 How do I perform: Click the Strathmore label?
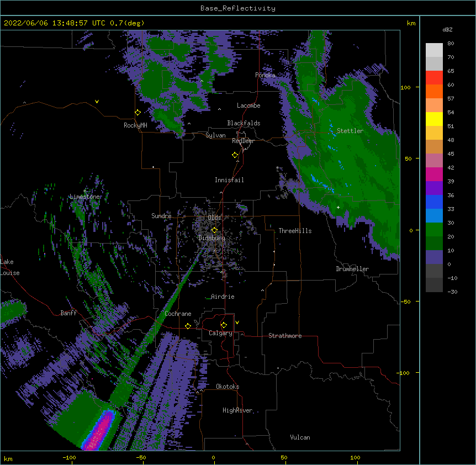(285, 336)
